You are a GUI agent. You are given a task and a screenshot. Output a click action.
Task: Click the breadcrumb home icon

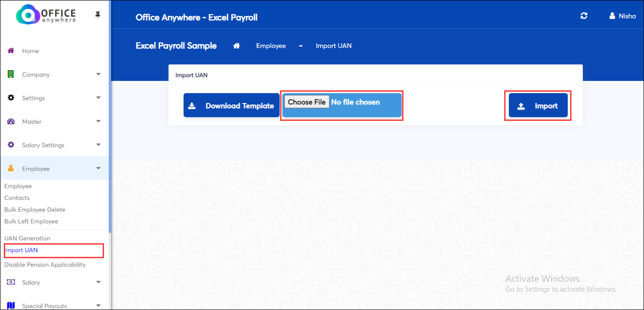pyautogui.click(x=237, y=46)
